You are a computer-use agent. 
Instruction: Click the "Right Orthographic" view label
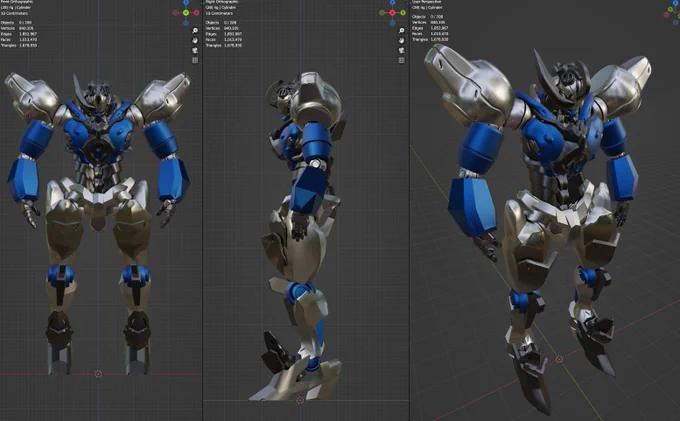pyautogui.click(x=222, y=2)
